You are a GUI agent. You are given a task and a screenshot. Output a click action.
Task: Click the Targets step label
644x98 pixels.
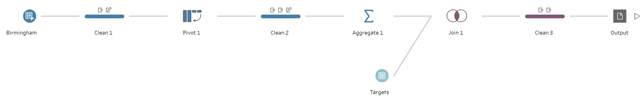[379, 92]
